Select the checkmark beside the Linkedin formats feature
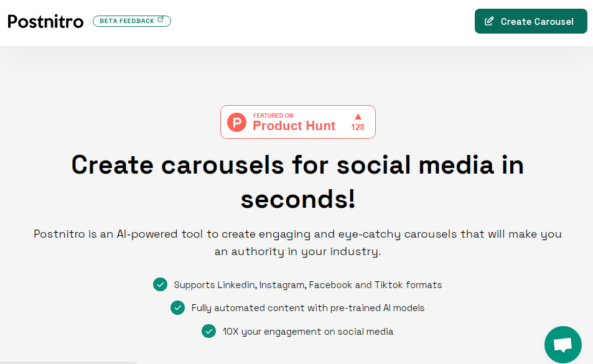 click(x=160, y=284)
